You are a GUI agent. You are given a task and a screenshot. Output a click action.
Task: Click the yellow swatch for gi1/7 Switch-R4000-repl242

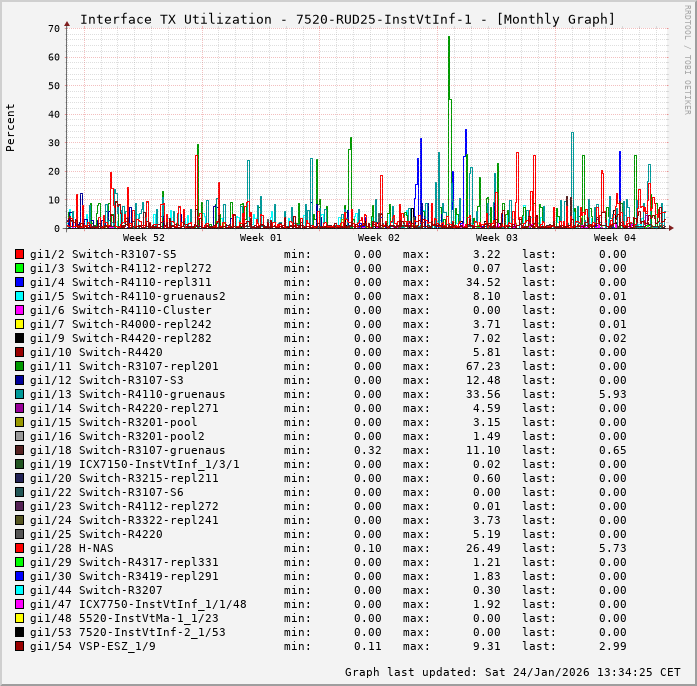pyautogui.click(x=19, y=324)
